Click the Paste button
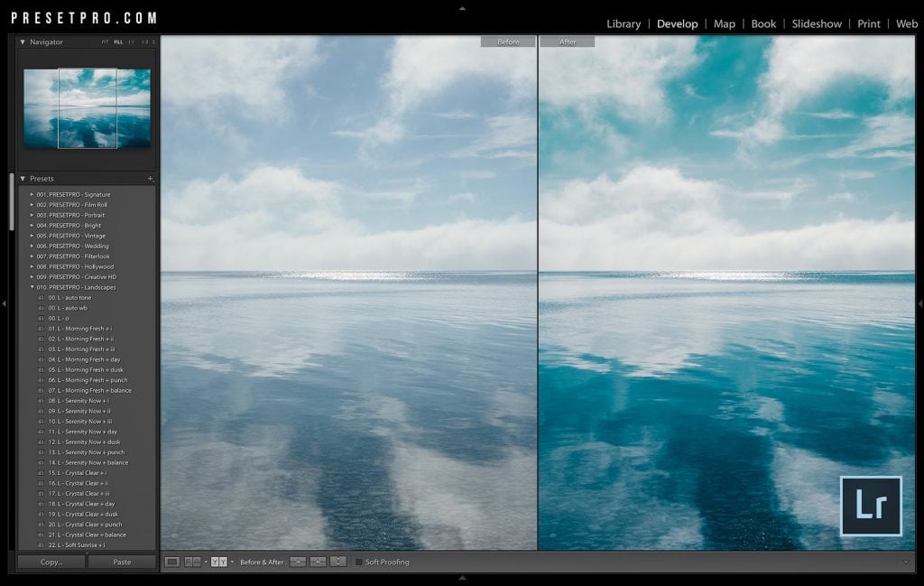Screen dimensions: 924x586 click(122, 562)
